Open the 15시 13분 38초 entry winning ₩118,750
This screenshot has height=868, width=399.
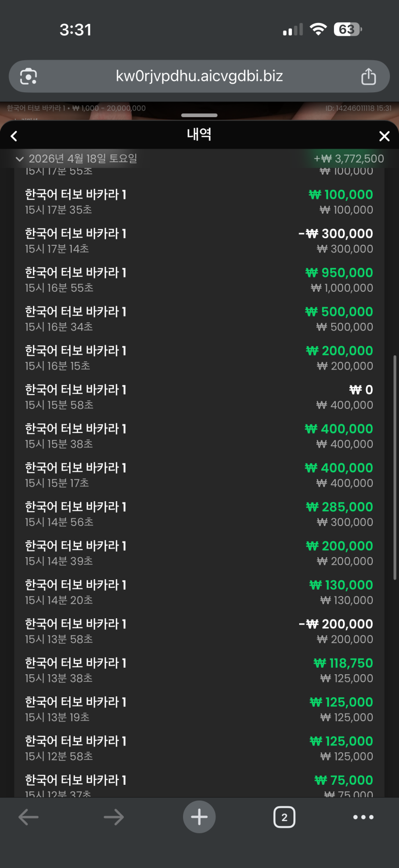coord(199,670)
